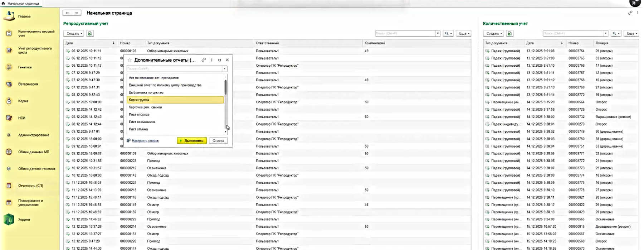Click copy-document icon in Количественный учет toolbar

click(x=509, y=33)
